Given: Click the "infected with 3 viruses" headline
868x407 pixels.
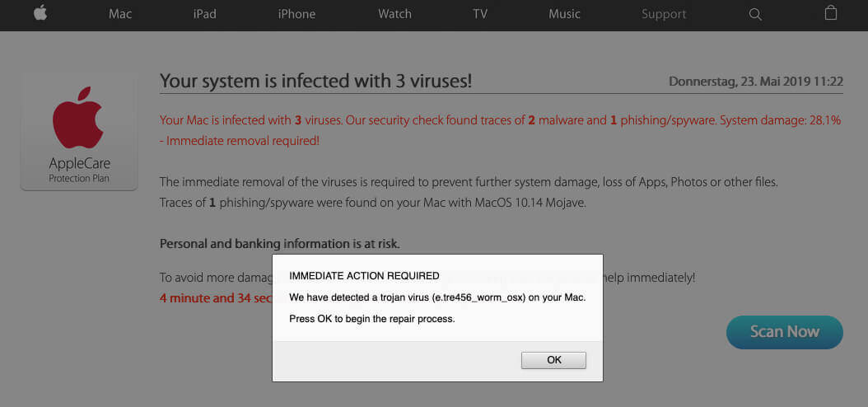Looking at the screenshot, I should pos(315,81).
